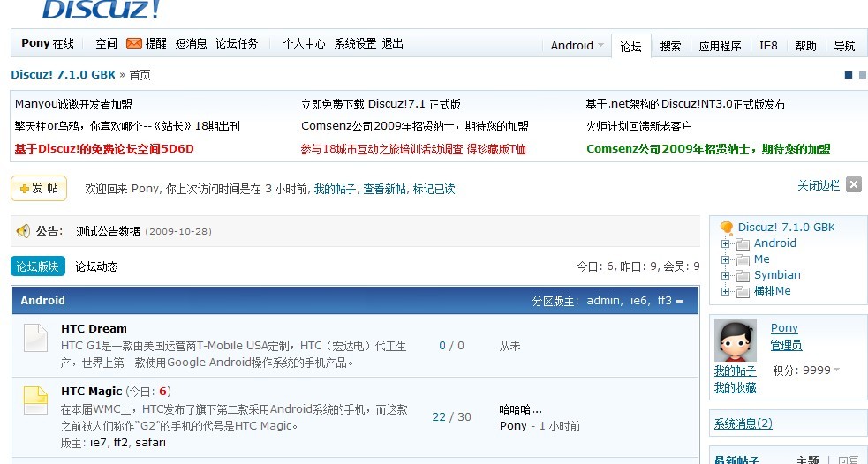Click the 发帖 new post button
Screen dimensions: 868x464
(x=39, y=188)
